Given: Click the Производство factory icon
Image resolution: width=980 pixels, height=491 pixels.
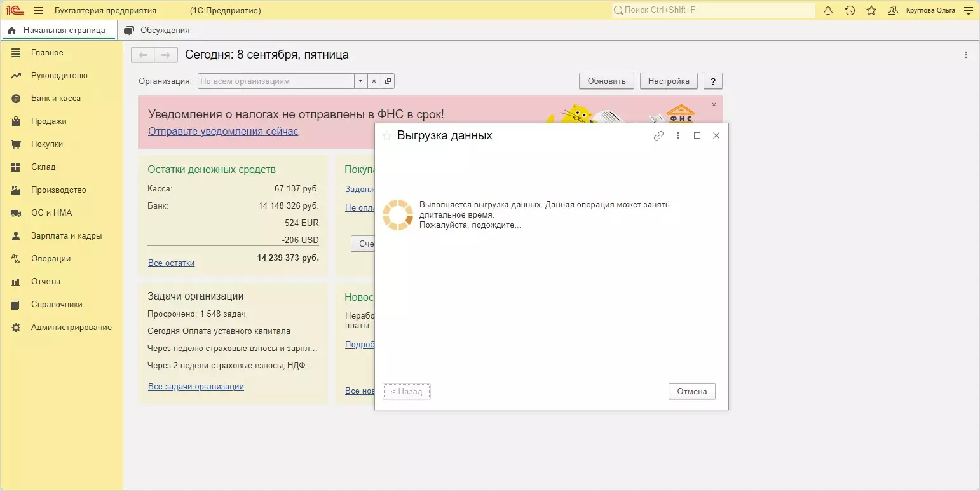Looking at the screenshot, I should (17, 190).
